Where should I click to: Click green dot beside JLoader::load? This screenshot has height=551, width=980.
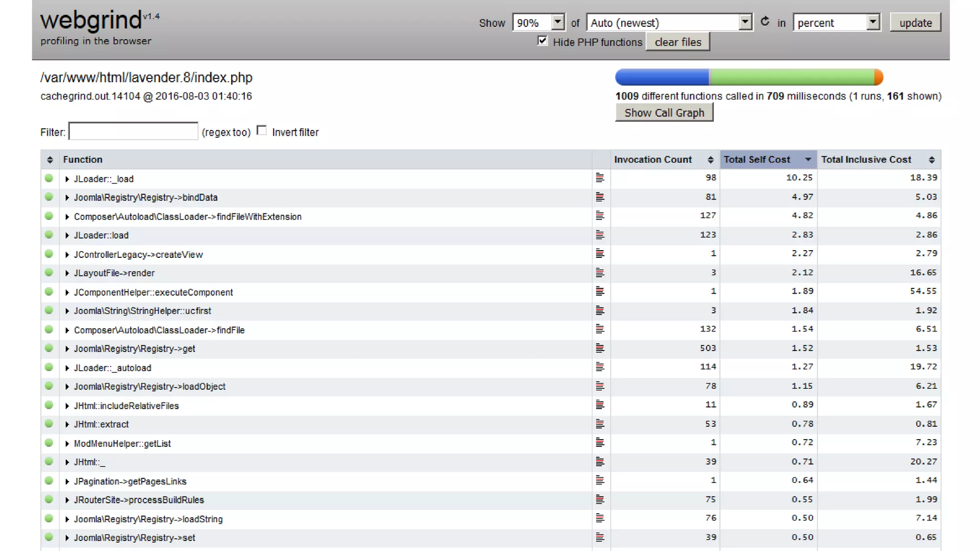49,234
